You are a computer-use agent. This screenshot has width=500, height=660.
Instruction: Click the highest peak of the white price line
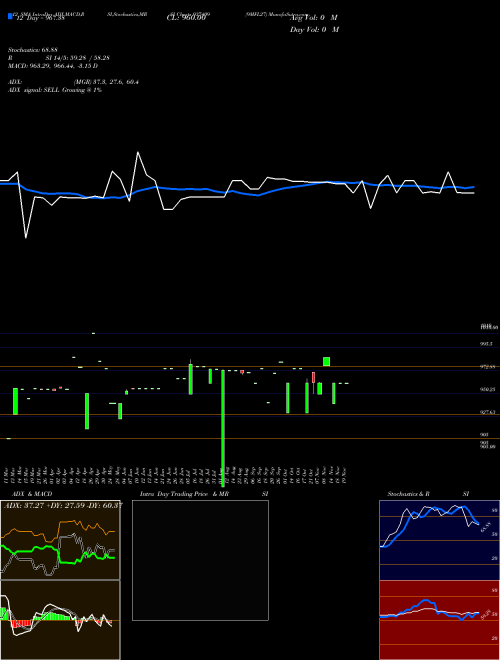138,153
